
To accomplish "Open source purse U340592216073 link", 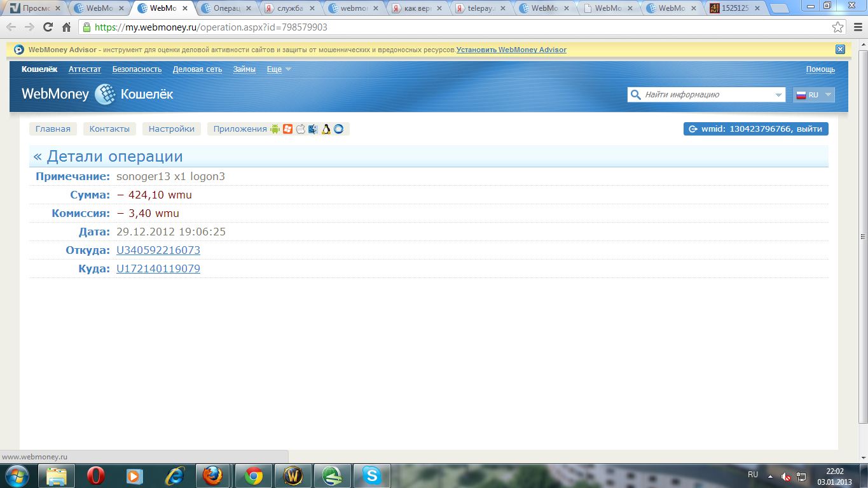I will tap(158, 250).
